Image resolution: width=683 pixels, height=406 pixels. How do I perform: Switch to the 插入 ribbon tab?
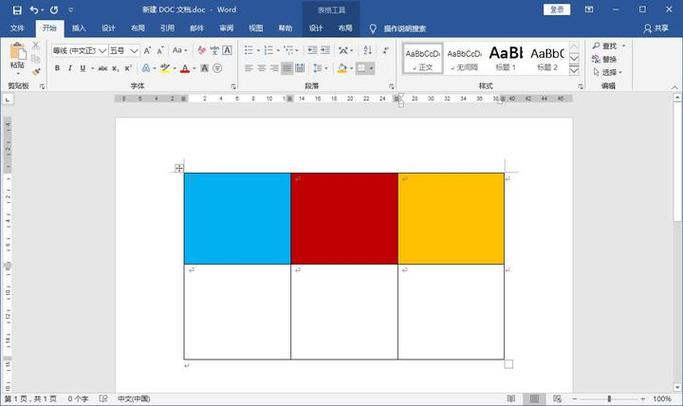coord(79,28)
